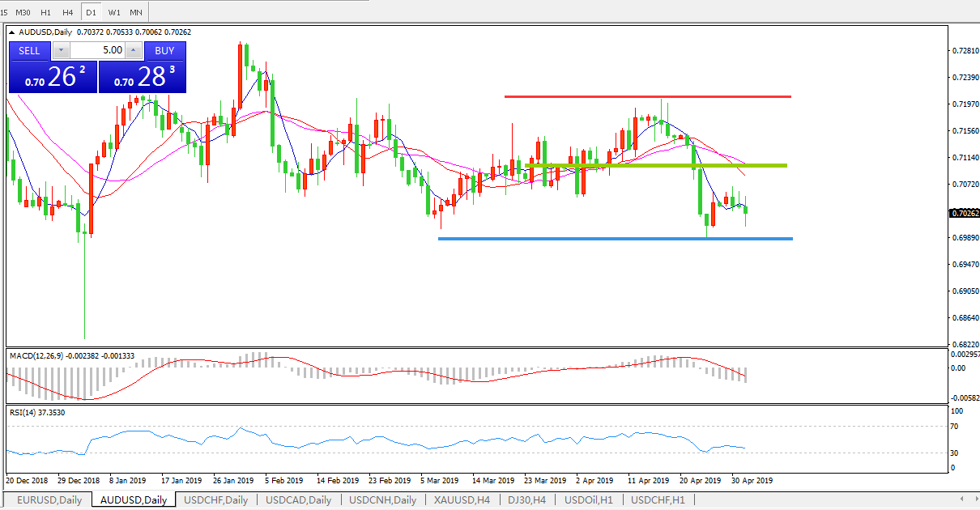Open the XAUUSD,H4 chart tab
This screenshot has width=980, height=510.
point(462,499)
